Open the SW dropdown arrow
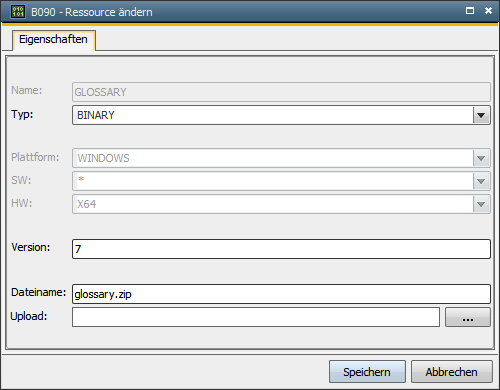Screen dimensions: 500x390 (x=481, y=181)
